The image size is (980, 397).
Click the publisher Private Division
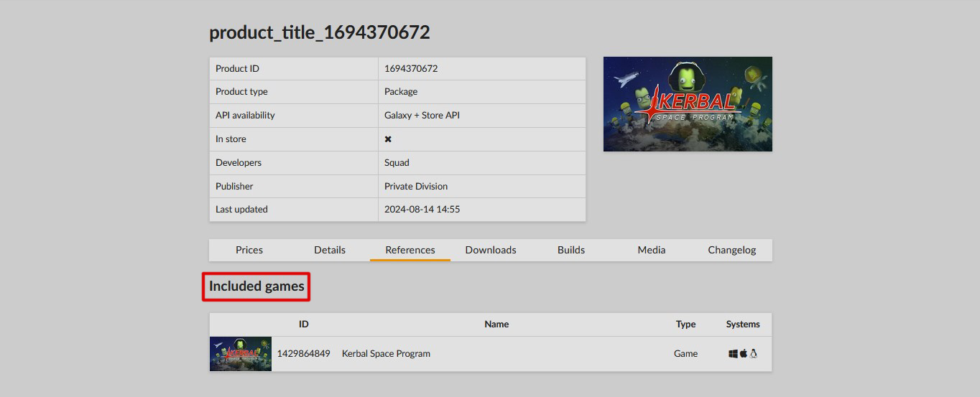click(x=416, y=186)
